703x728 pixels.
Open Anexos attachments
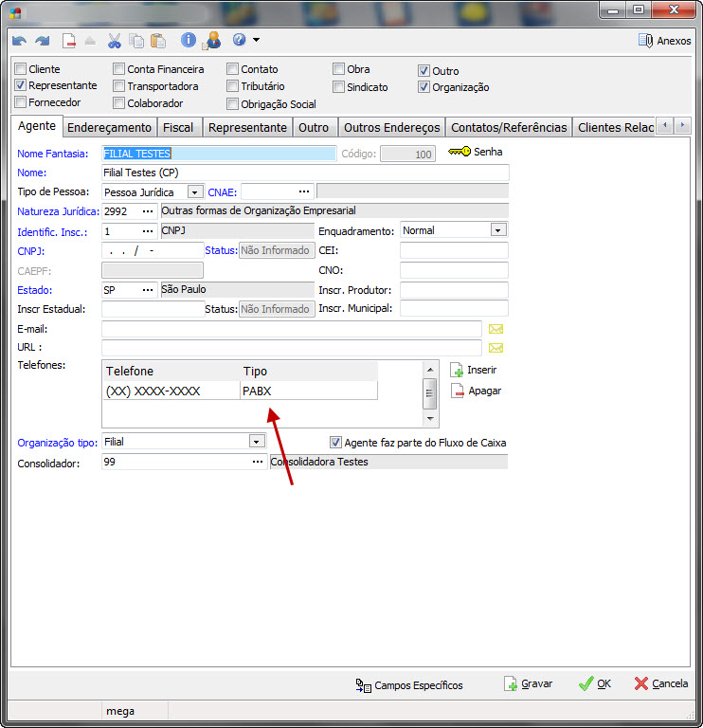coord(664,41)
